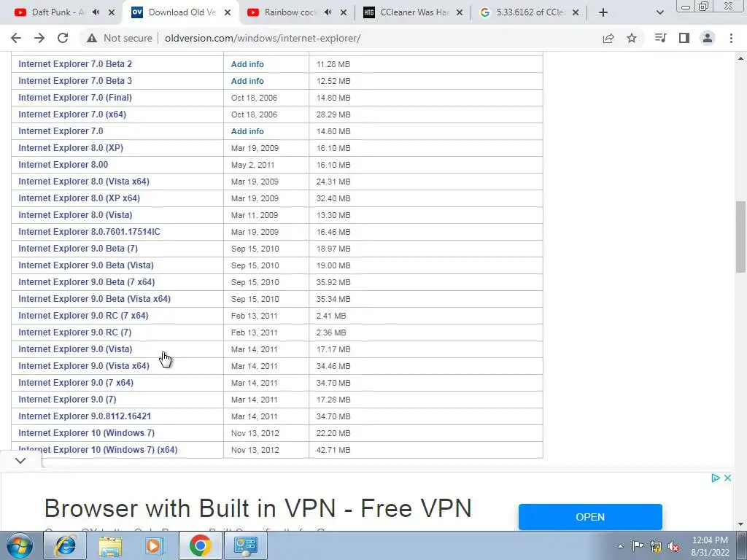Open Internet Explorer 8.00 link
The image size is (747, 560).
coord(63,165)
